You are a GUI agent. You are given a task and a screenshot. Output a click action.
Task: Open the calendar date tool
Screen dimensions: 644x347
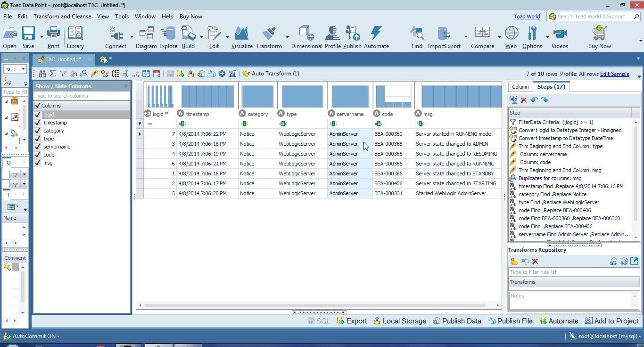point(157,74)
